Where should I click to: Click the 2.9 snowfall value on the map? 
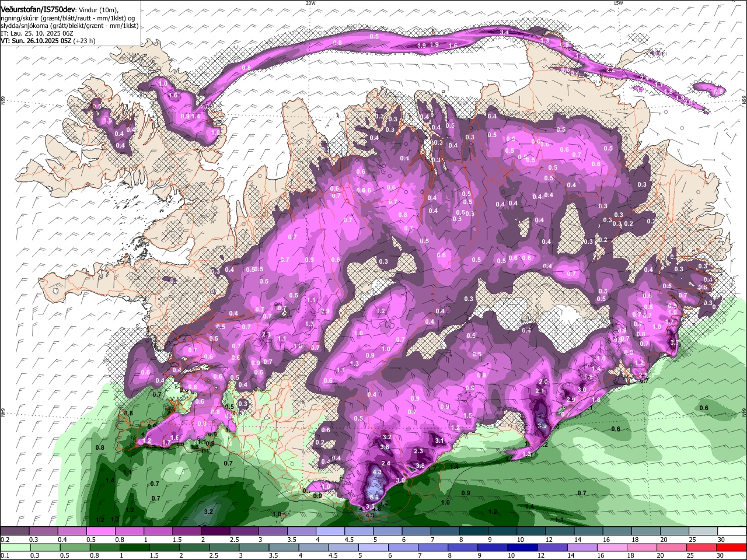[571, 400]
